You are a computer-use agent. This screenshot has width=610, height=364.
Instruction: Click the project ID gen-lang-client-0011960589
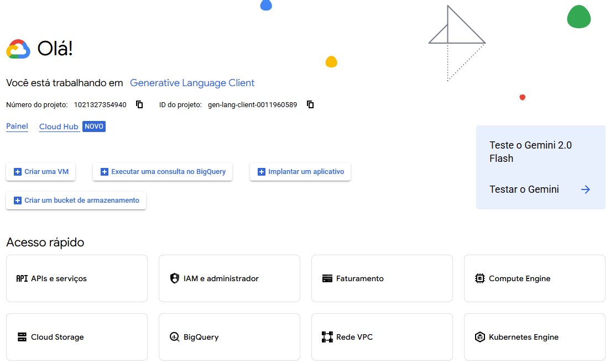(x=253, y=105)
